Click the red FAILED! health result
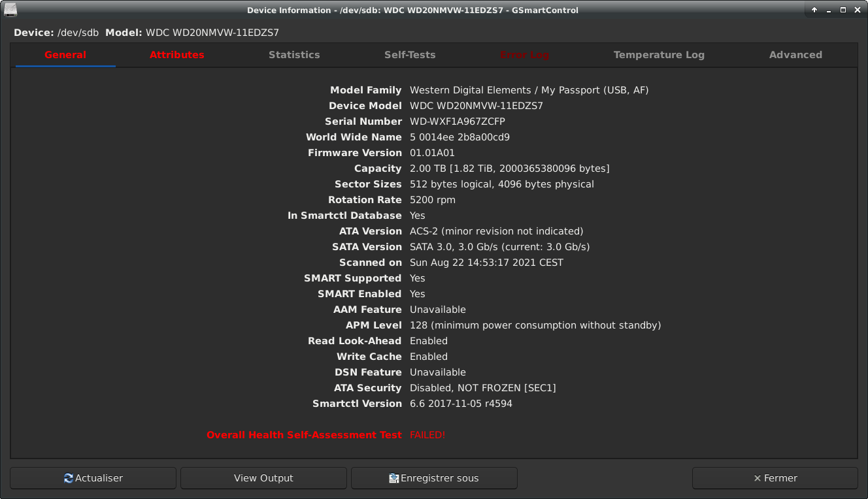Screen dimensions: 868x499 pos(427,435)
